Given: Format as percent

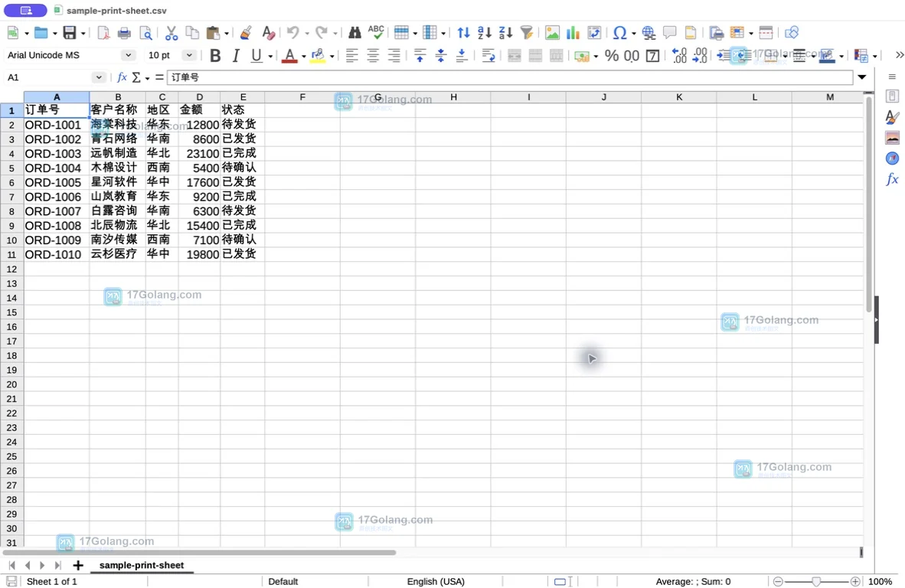Looking at the screenshot, I should [x=612, y=55].
